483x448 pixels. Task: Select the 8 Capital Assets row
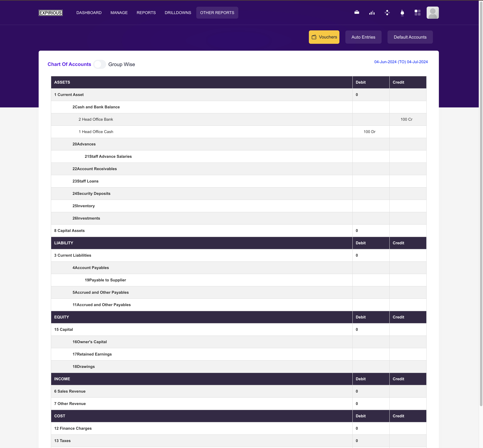coord(239,231)
